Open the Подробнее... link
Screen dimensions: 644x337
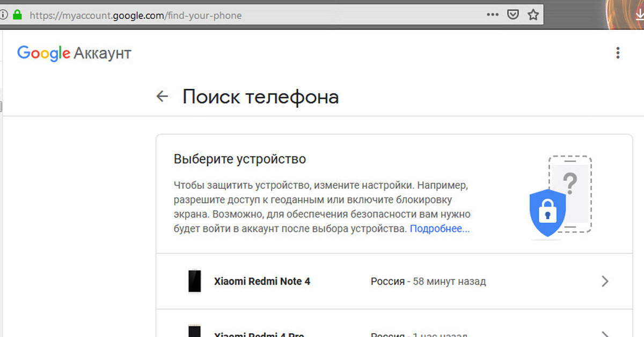(x=440, y=229)
